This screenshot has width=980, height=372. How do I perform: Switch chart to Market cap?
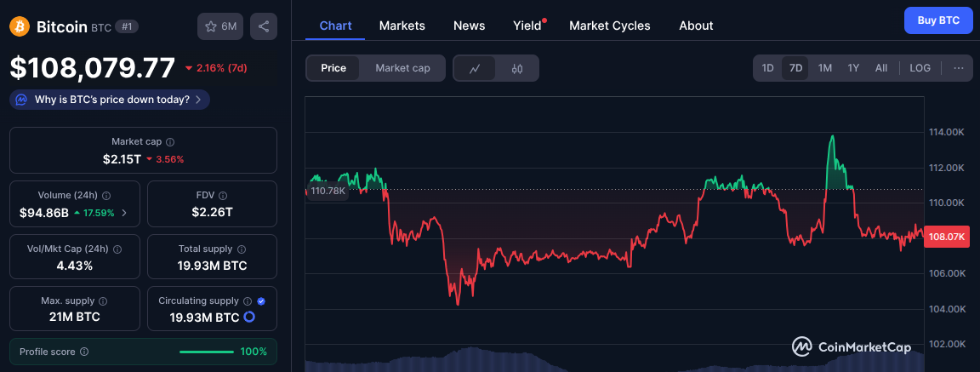402,68
